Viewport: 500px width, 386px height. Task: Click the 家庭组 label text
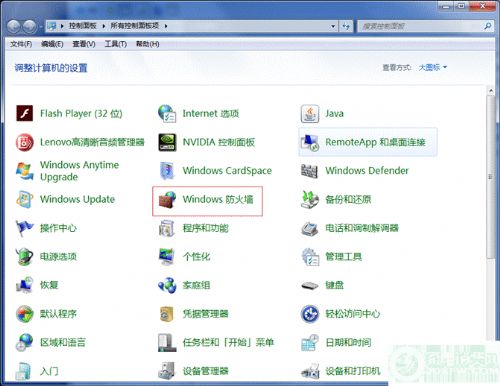(x=196, y=285)
